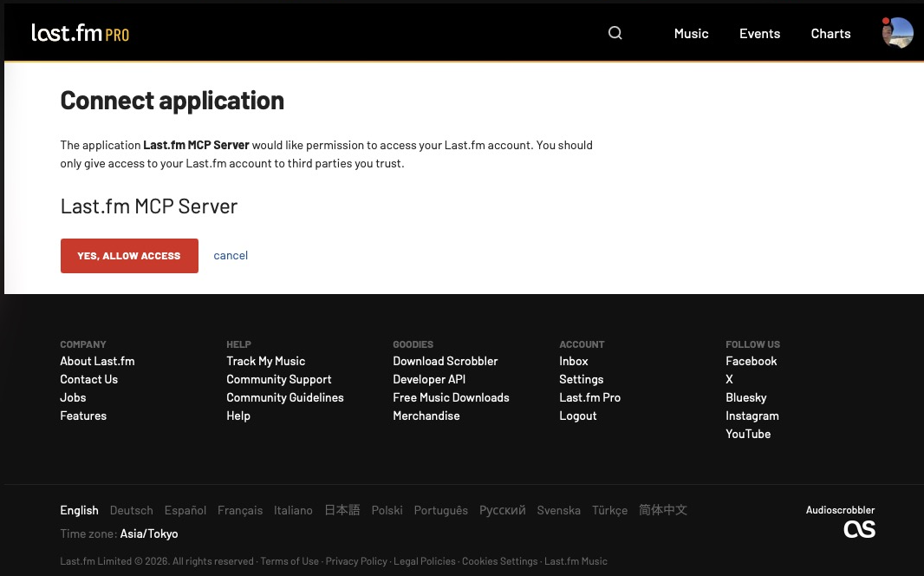Viewport: 924px width, 576px height.
Task: Open the search magnifier icon
Action: (615, 33)
